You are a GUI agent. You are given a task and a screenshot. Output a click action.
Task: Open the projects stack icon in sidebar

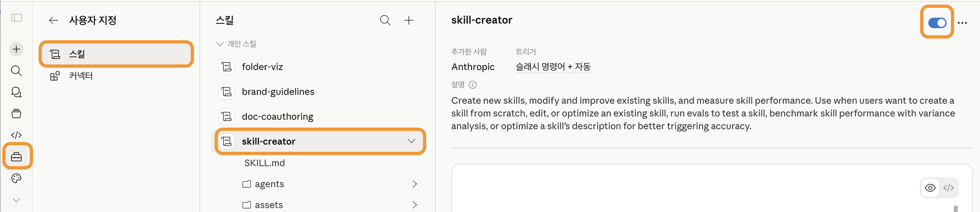click(16, 114)
